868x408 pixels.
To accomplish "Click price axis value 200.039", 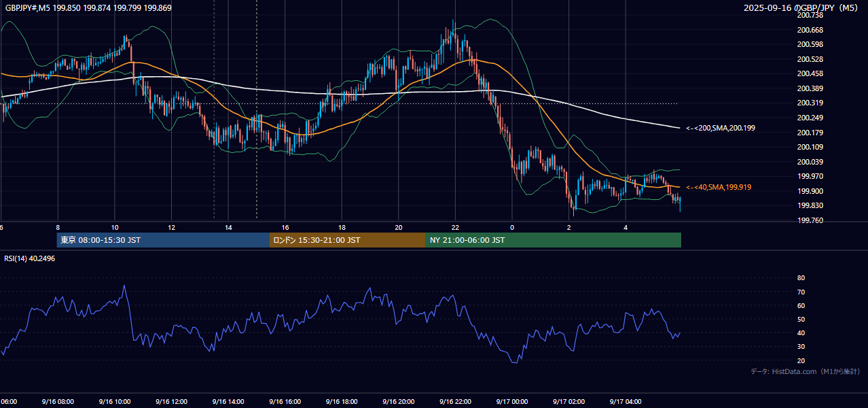I will (x=810, y=162).
